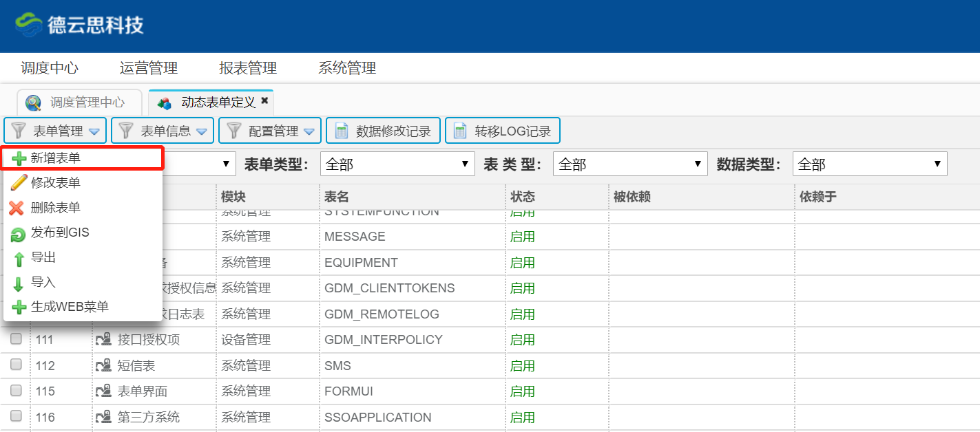Click the 数据修改记录 spreadsheet icon
The image size is (980, 432).
(341, 131)
